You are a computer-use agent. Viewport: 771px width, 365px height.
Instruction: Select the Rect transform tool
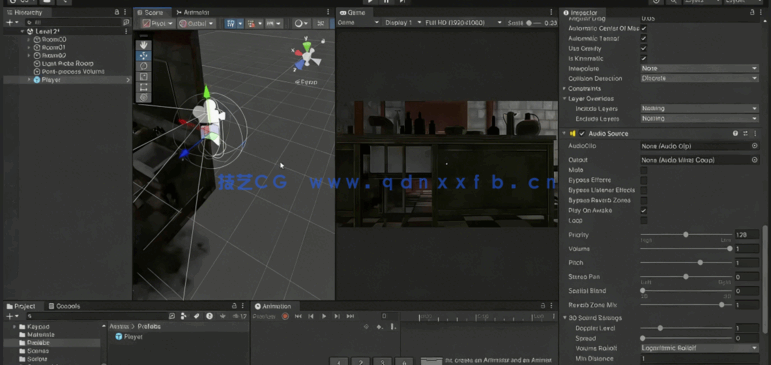click(x=144, y=87)
